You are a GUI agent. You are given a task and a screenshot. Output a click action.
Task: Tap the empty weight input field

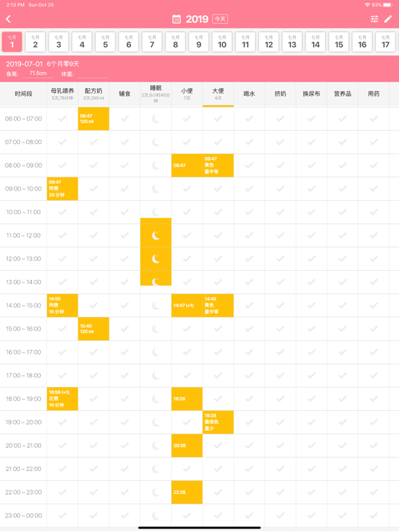click(93, 73)
